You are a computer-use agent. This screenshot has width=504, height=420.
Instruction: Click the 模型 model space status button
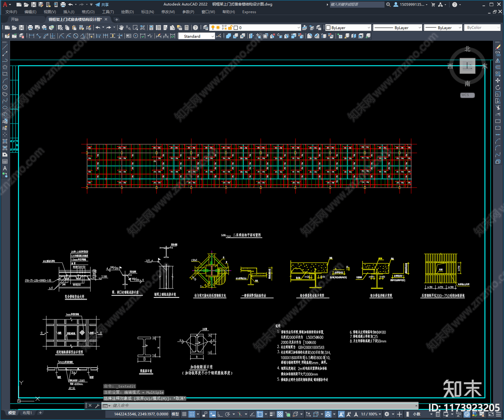(x=175, y=414)
